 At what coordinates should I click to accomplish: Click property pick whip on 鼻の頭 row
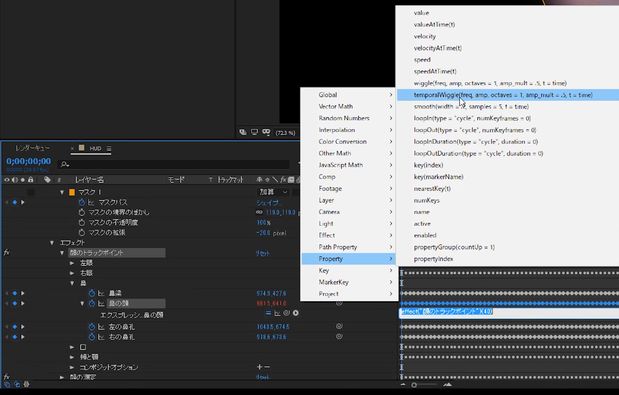(x=339, y=303)
